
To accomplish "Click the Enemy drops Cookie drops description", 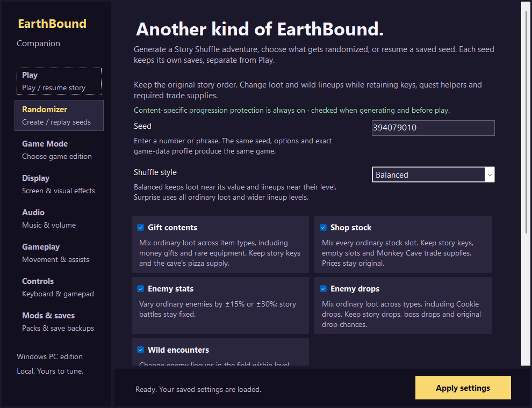I will [x=401, y=314].
